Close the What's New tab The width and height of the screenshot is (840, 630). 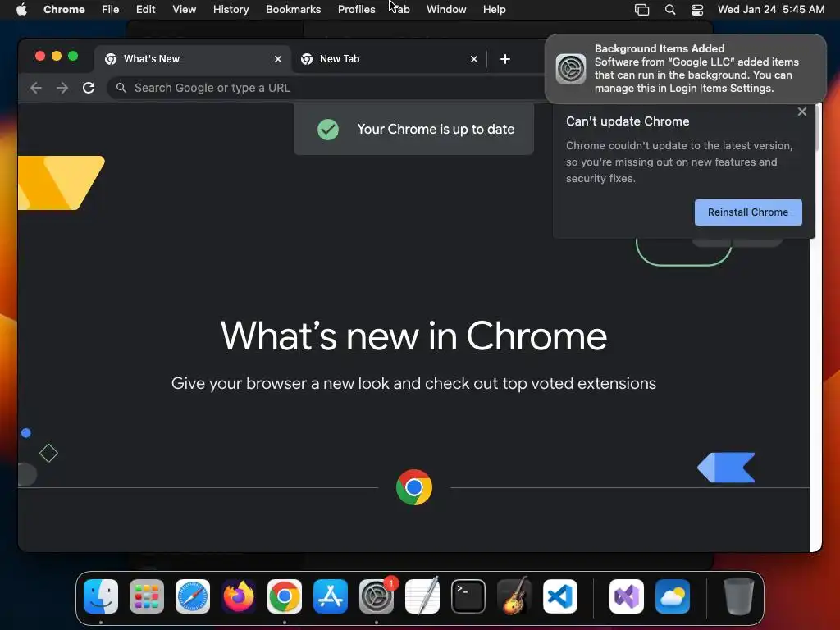tap(278, 59)
